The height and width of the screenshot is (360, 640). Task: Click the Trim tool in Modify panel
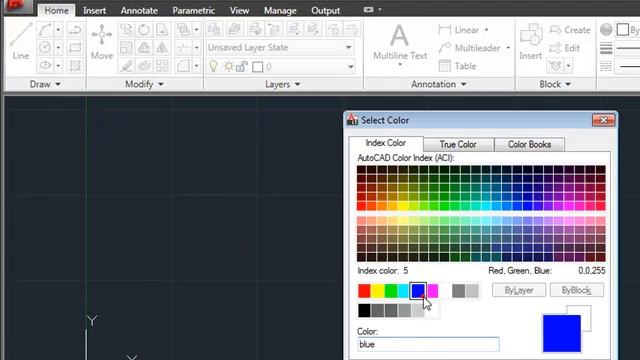pos(183,48)
